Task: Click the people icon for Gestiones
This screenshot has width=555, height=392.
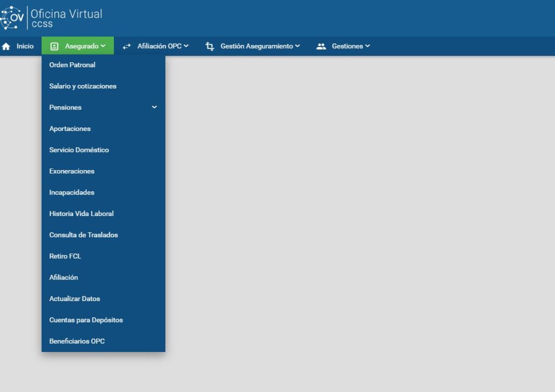Action: 321,47
